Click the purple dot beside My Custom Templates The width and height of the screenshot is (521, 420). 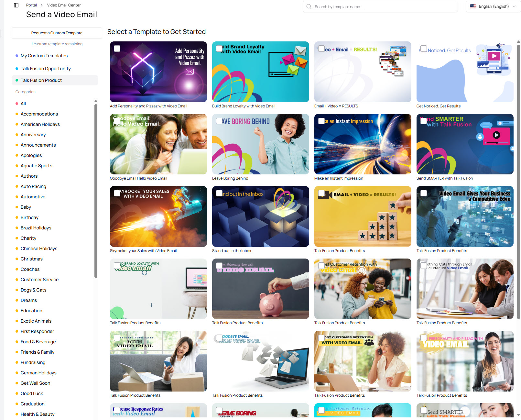click(17, 56)
